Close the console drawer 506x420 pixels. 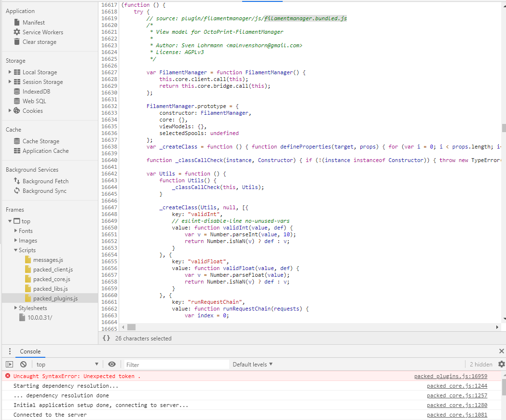pos(502,351)
